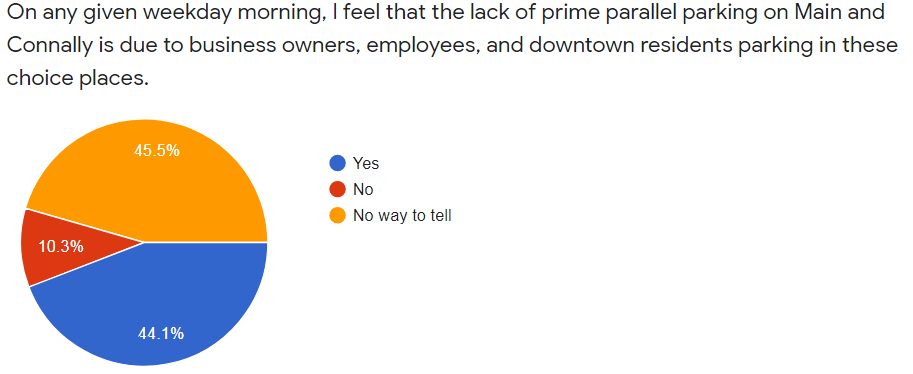Click "On any given weekday morning" phrase
This screenshot has width=913, height=374.
pos(161,14)
